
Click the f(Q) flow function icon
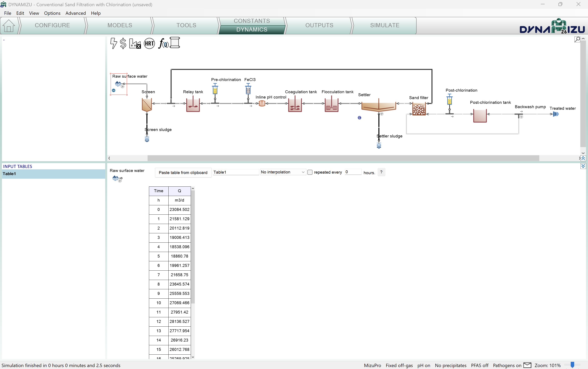click(x=163, y=43)
